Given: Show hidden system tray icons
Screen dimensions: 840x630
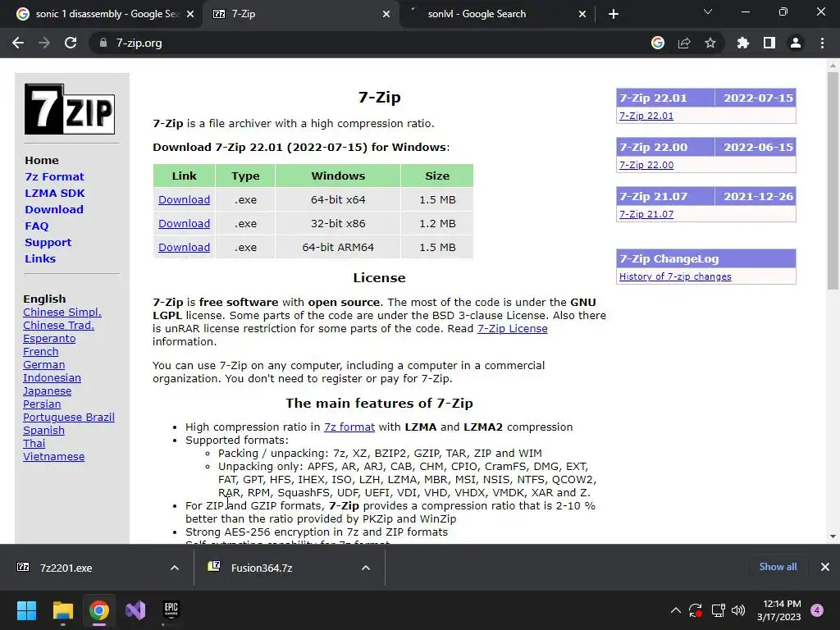Looking at the screenshot, I should click(676, 610).
